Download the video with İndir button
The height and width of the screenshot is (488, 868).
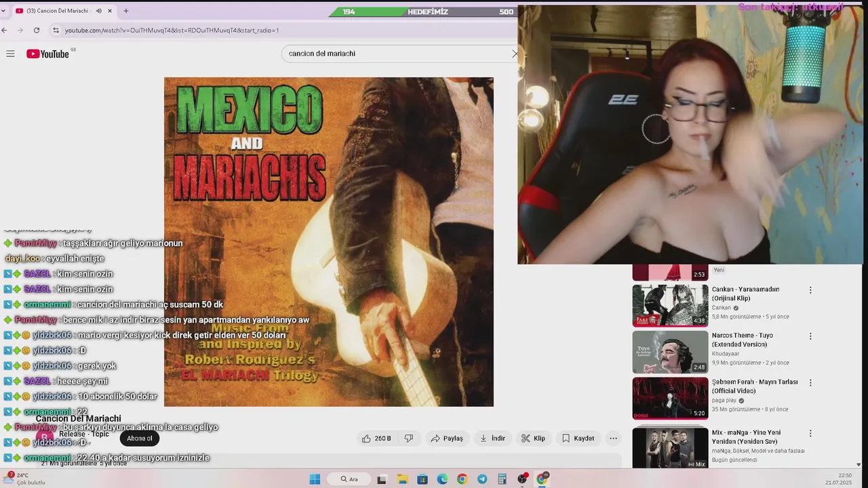coord(492,439)
